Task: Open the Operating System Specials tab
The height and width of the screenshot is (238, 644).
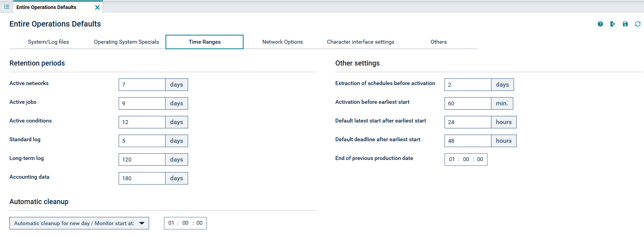Action: [126, 42]
